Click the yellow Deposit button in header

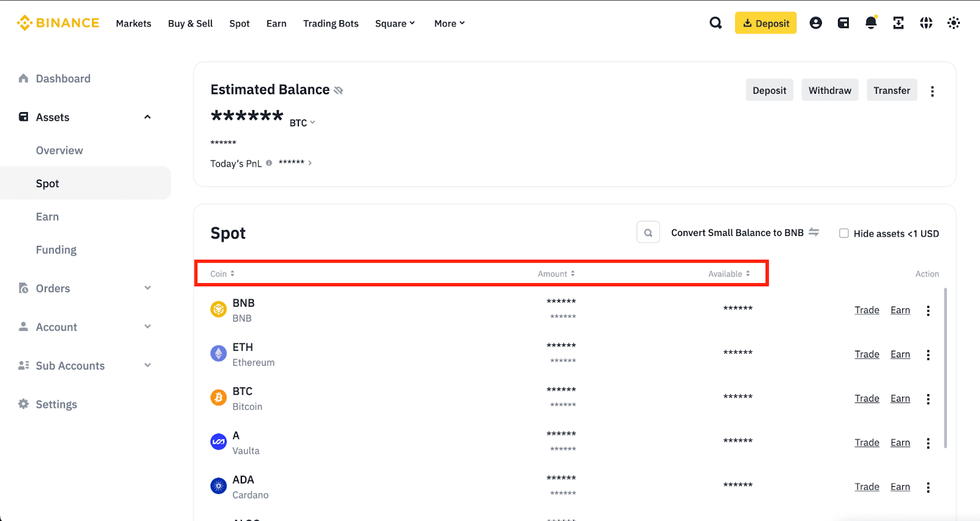tap(766, 23)
